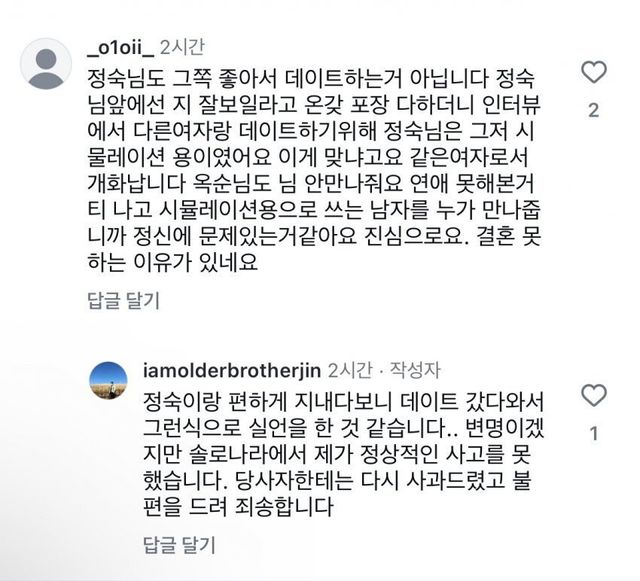Click the 2시간 timestamp beside iamolderbrotherjin
640x581 pixels.
pyautogui.click(x=349, y=369)
